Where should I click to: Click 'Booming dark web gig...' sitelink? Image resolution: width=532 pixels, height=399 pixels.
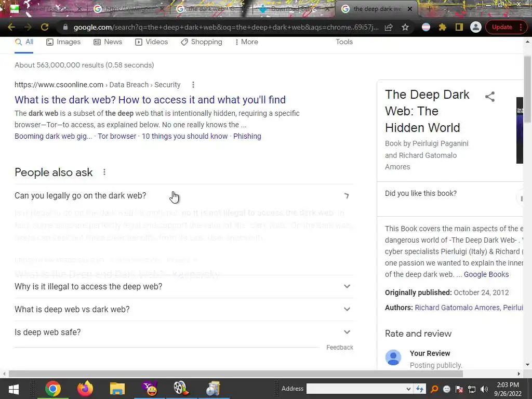pyautogui.click(x=54, y=136)
